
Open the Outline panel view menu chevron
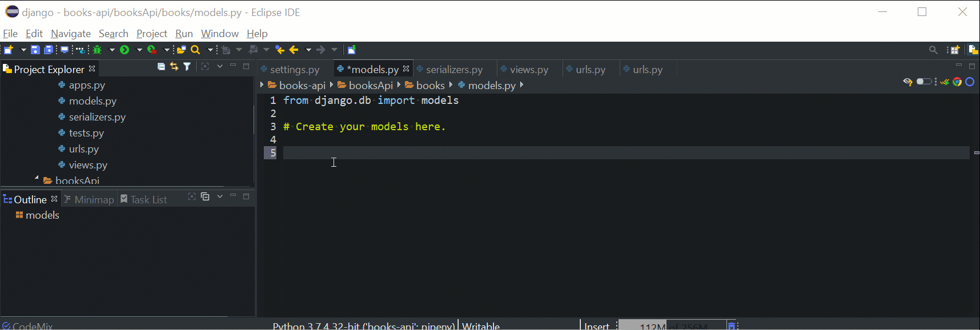[x=220, y=197]
